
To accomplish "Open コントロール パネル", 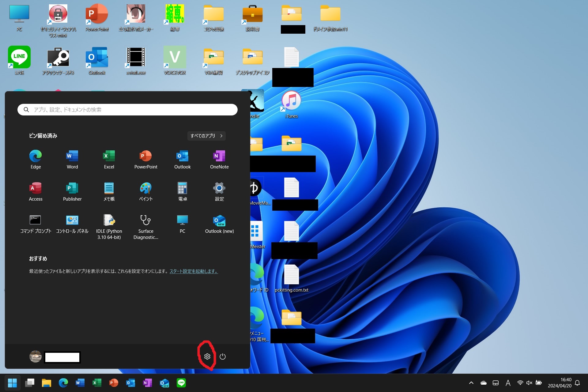I will coord(72,224).
